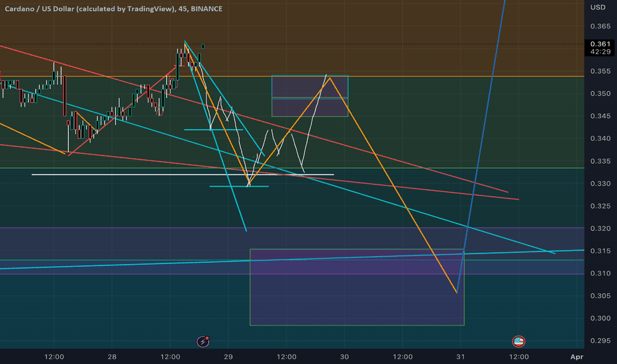Click the 0.315 price axis label

coord(600,251)
